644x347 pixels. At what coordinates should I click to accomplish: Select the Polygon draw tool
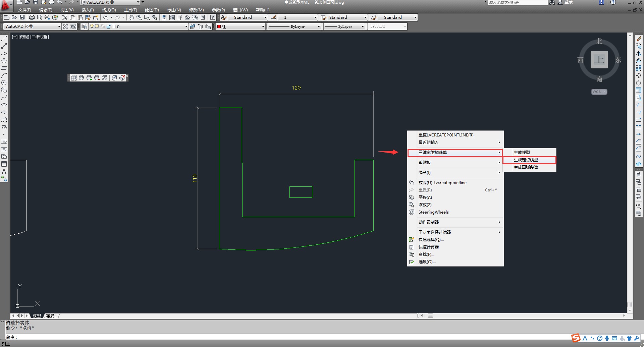click(4, 61)
